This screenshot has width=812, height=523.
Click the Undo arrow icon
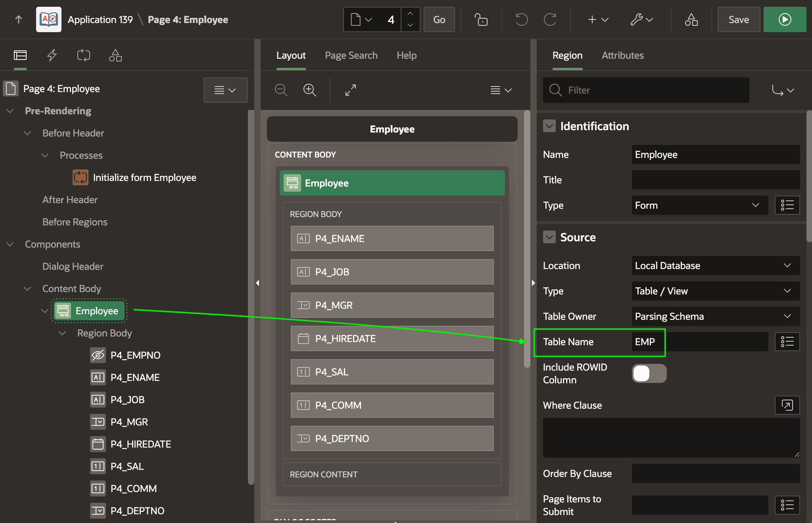pyautogui.click(x=521, y=19)
